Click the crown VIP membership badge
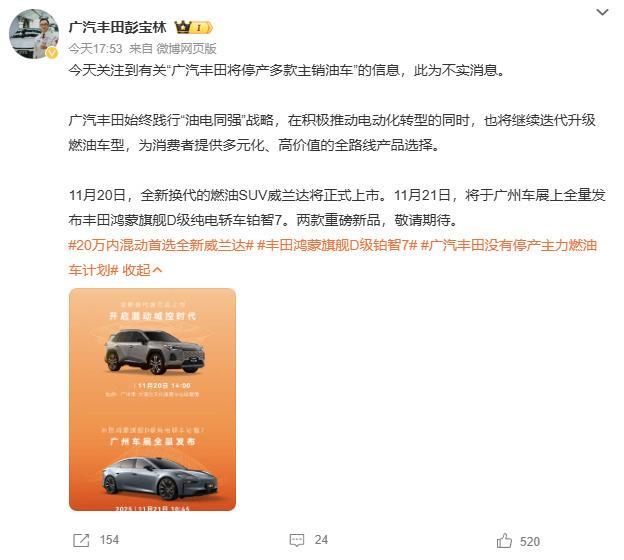This screenshot has width=624, height=560. click(193, 27)
